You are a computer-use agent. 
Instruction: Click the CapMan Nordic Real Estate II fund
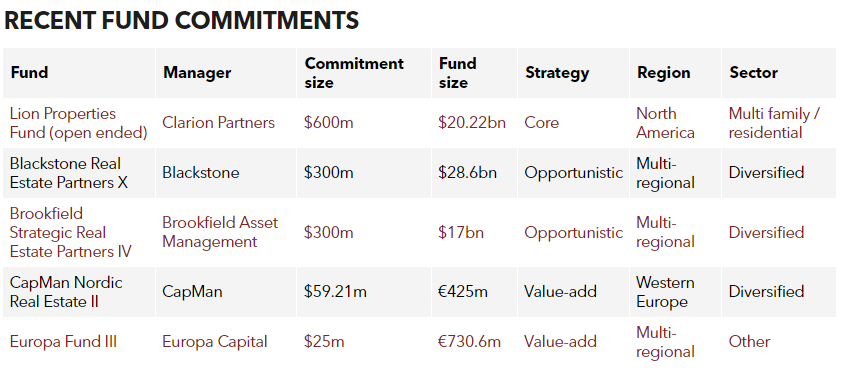(x=66, y=292)
